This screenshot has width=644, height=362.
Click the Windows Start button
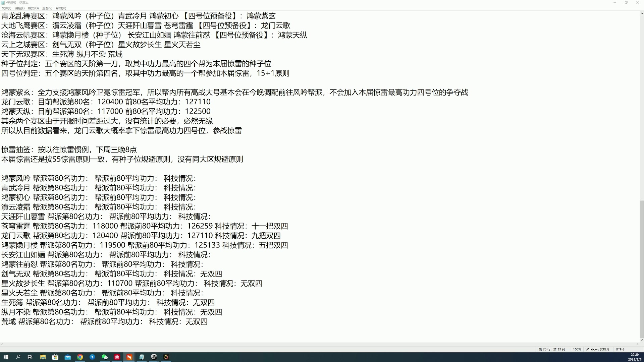pyautogui.click(x=6, y=357)
